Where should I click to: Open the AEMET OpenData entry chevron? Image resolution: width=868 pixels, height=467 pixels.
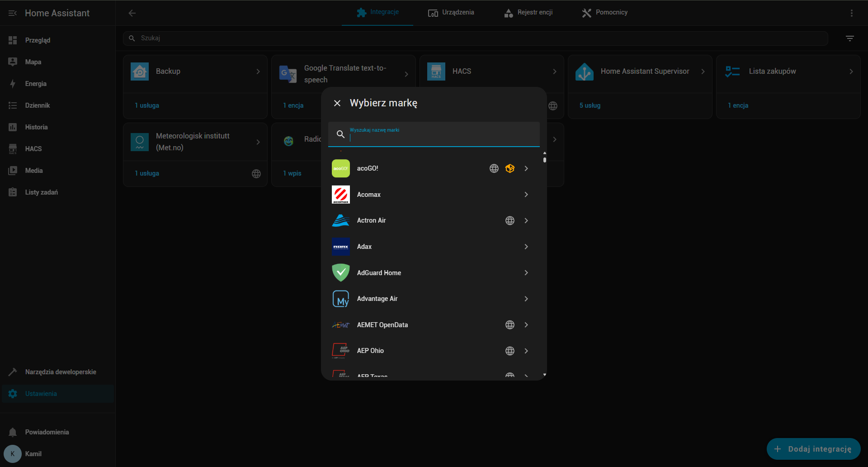[526, 325]
